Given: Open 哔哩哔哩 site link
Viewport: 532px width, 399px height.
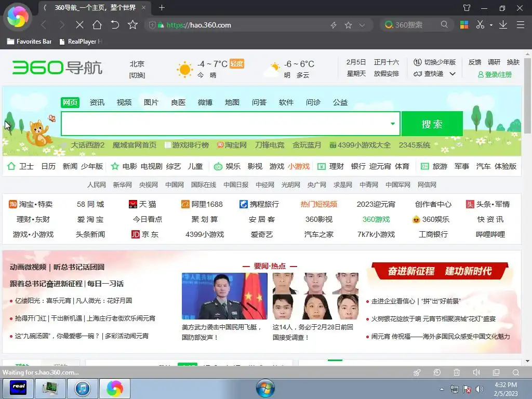Looking at the screenshot, I should (490, 234).
